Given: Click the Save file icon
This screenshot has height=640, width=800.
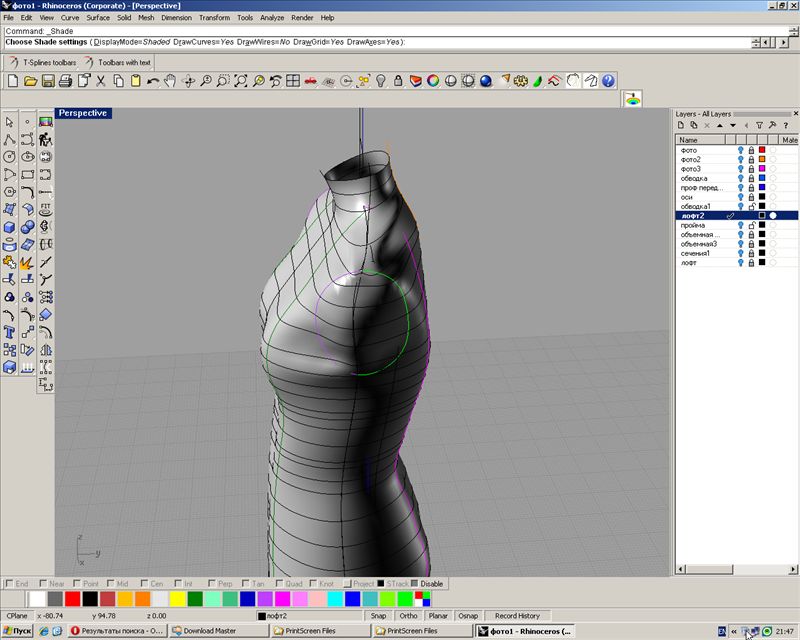Looking at the screenshot, I should pos(48,80).
